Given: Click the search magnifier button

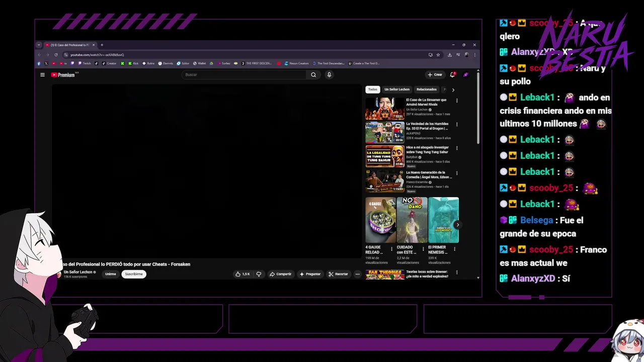Looking at the screenshot, I should (313, 75).
